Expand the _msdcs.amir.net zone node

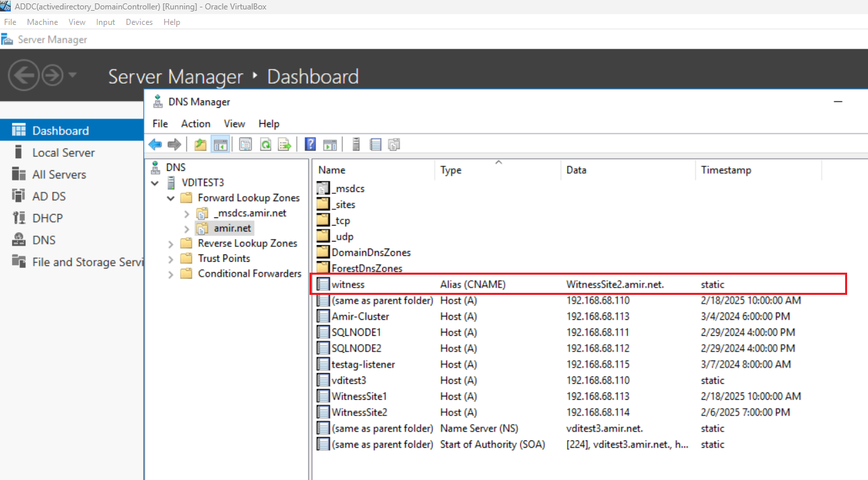click(186, 213)
